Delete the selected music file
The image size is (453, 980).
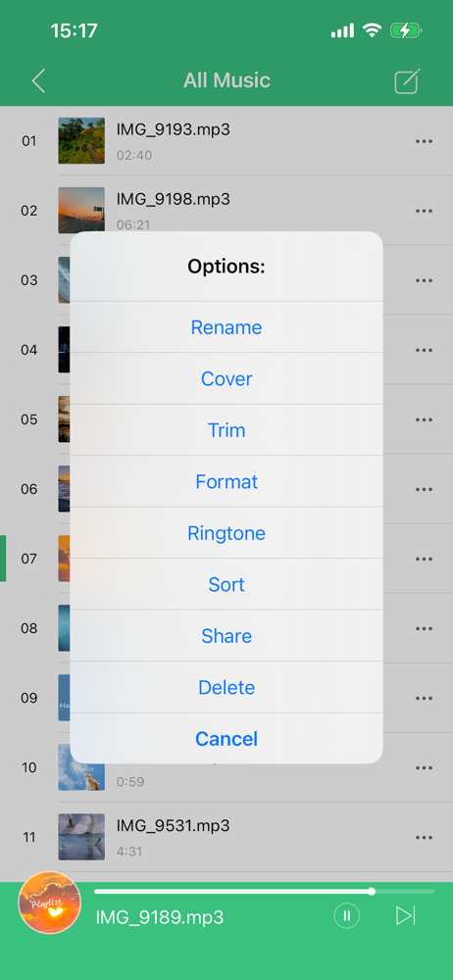tap(226, 688)
